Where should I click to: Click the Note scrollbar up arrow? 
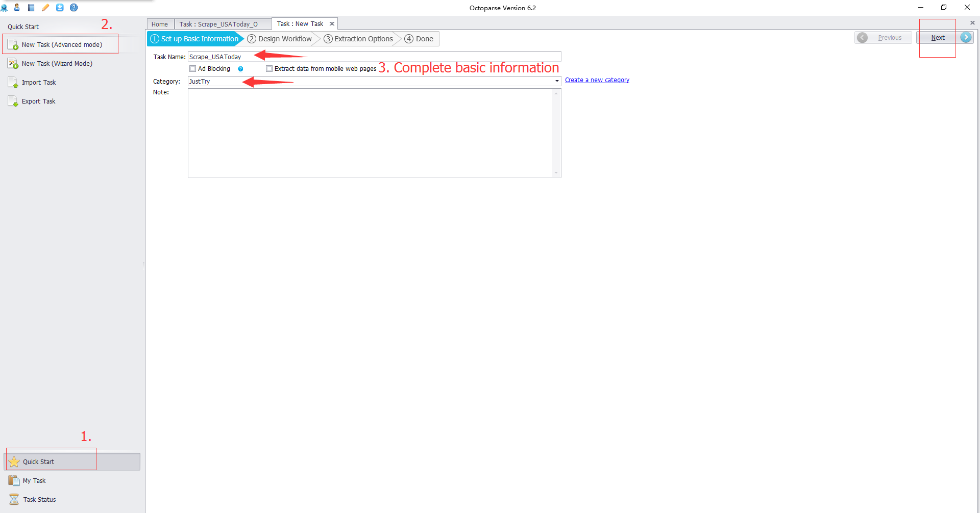pyautogui.click(x=556, y=93)
